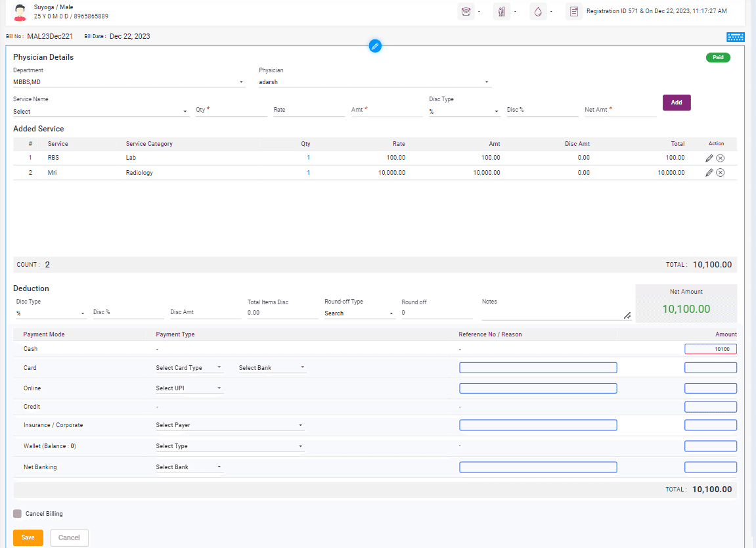Click the Cash amount input field

click(x=710, y=350)
